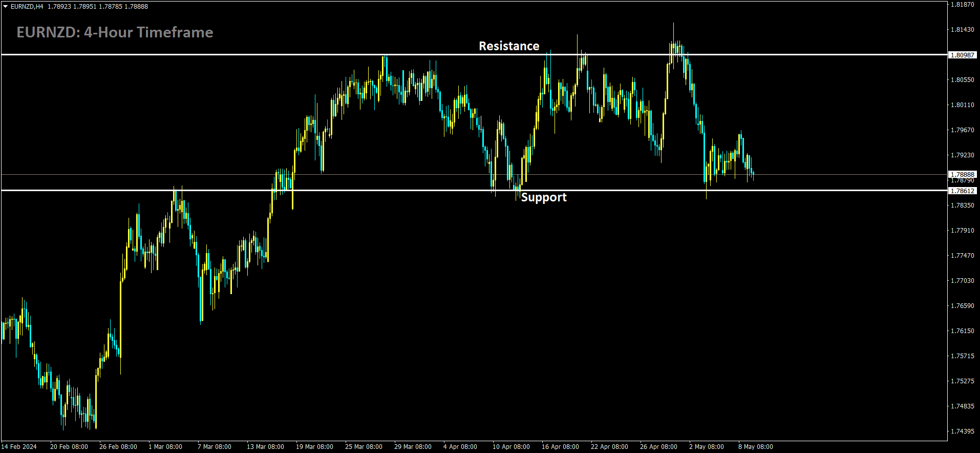Click the 22 Apr 08:00 time label
The width and height of the screenshot is (980, 453).
click(x=609, y=446)
